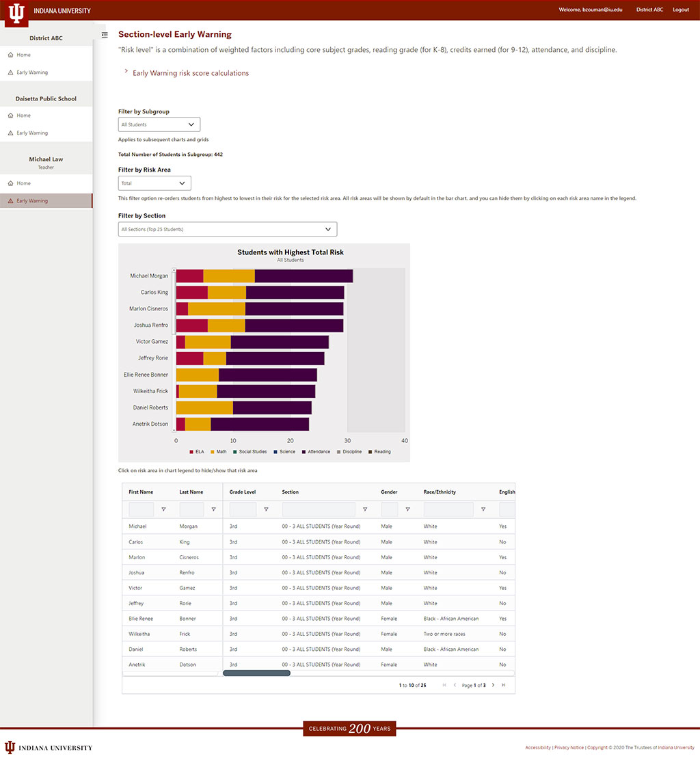Hide the Reading risk area in the legend
The image size is (700, 763).
click(380, 452)
